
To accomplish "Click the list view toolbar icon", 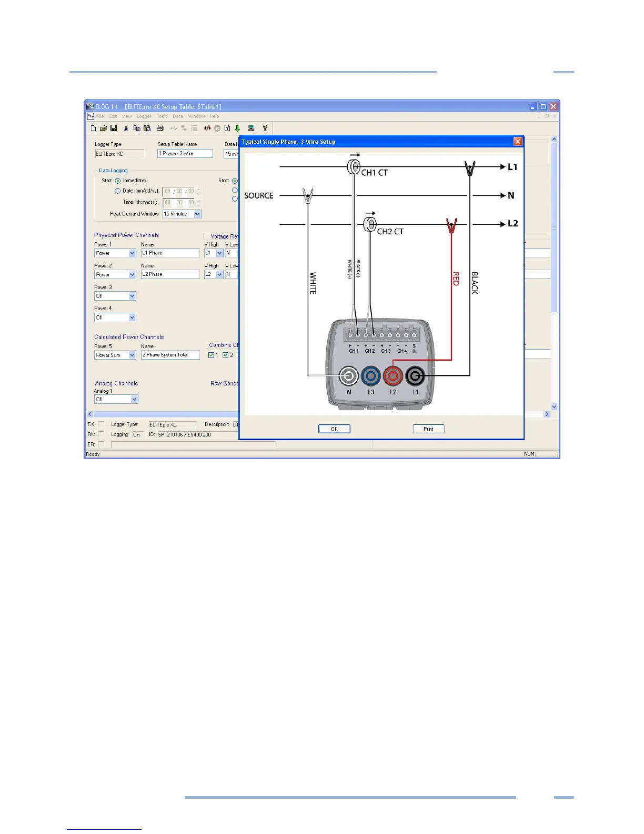I will [x=194, y=128].
